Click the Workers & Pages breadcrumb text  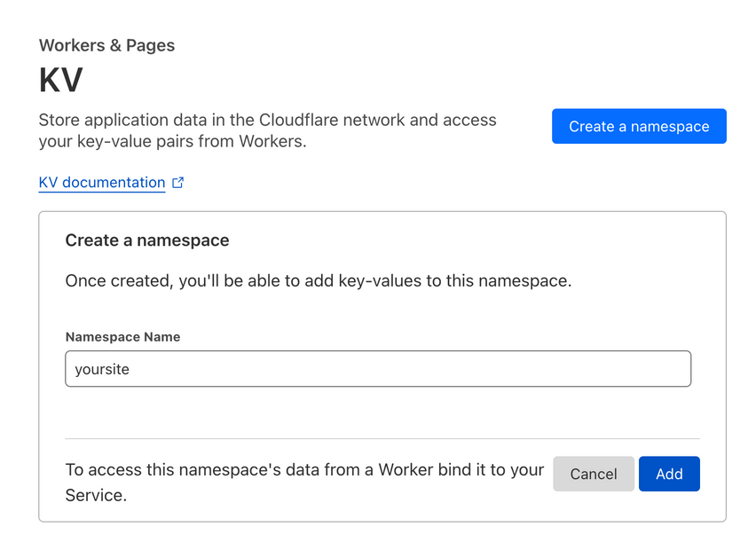tap(106, 45)
